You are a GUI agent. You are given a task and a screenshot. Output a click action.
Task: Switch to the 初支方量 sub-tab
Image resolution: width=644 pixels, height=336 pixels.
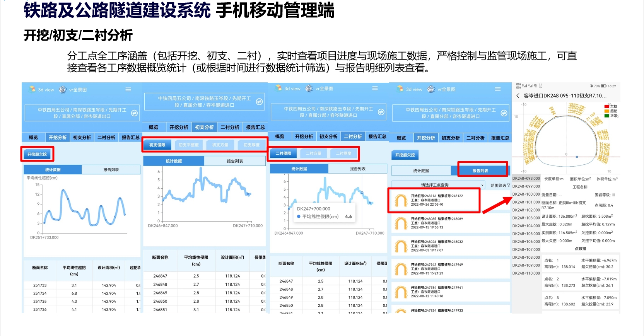[220, 145]
